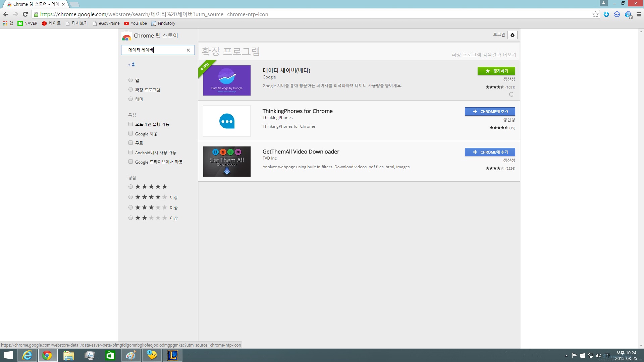The height and width of the screenshot is (362, 644).
Task: Open the 다시보기 bookmark
Action: click(x=76, y=23)
